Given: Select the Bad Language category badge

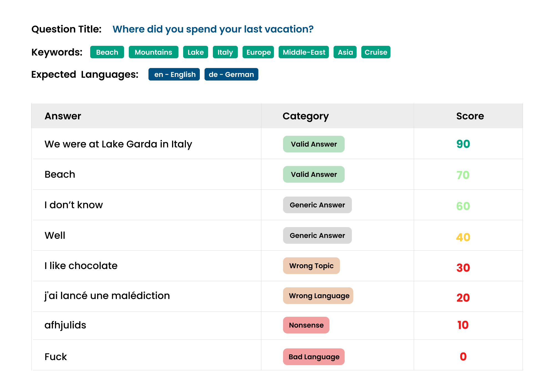Looking at the screenshot, I should coord(314,357).
